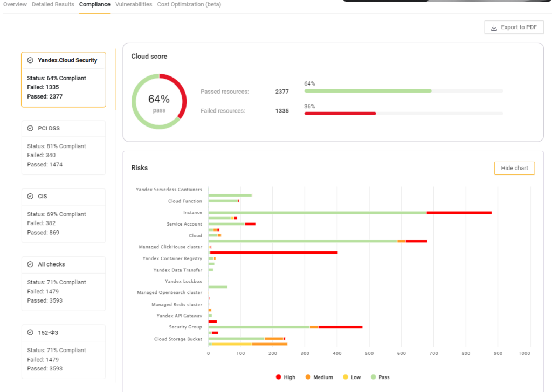Toggle the Low legend series

[351, 377]
